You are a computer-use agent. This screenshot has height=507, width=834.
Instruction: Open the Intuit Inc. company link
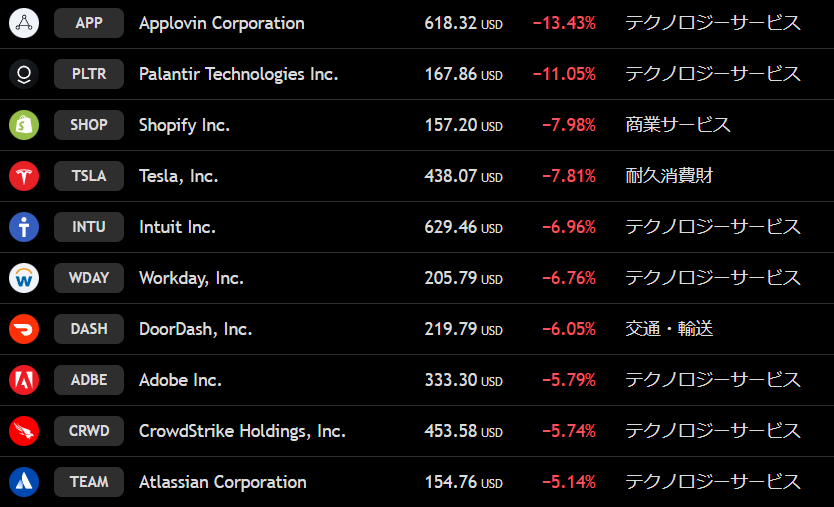tap(177, 227)
